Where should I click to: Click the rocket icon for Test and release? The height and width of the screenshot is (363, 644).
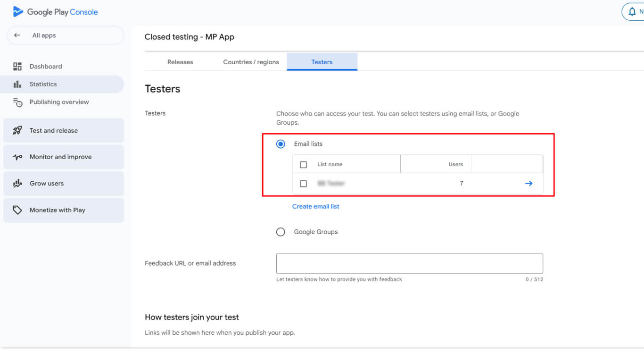[x=17, y=131]
